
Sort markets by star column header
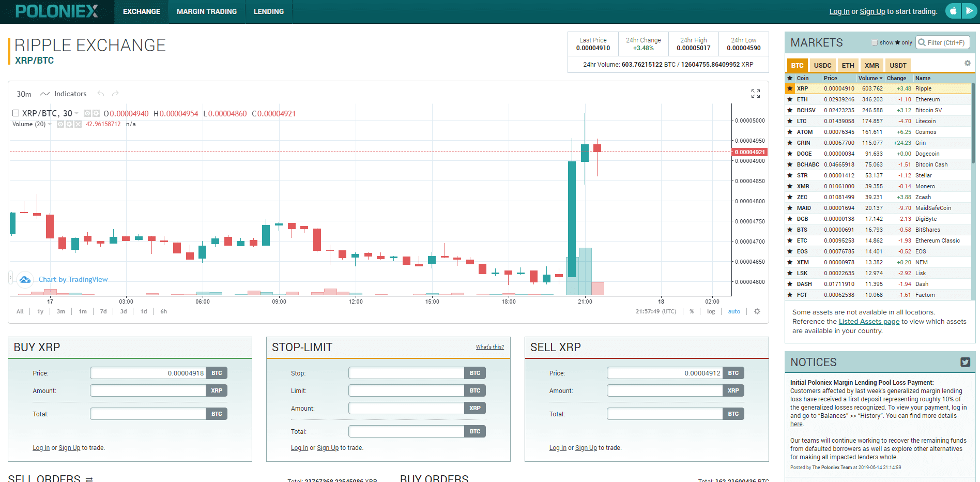point(790,78)
